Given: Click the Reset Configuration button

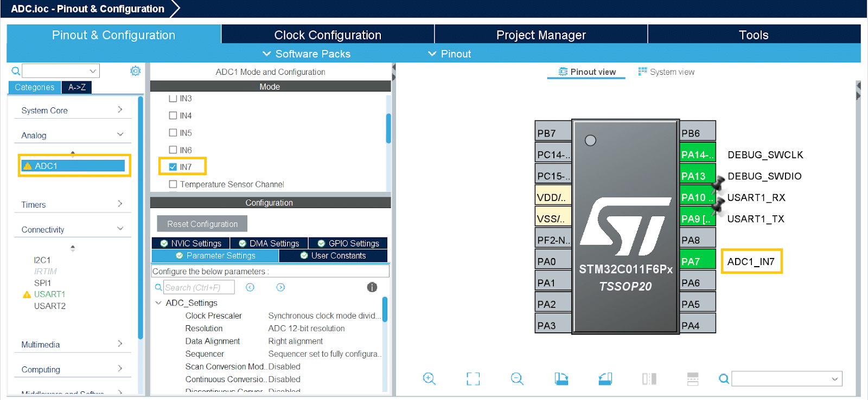Looking at the screenshot, I should coord(202,224).
